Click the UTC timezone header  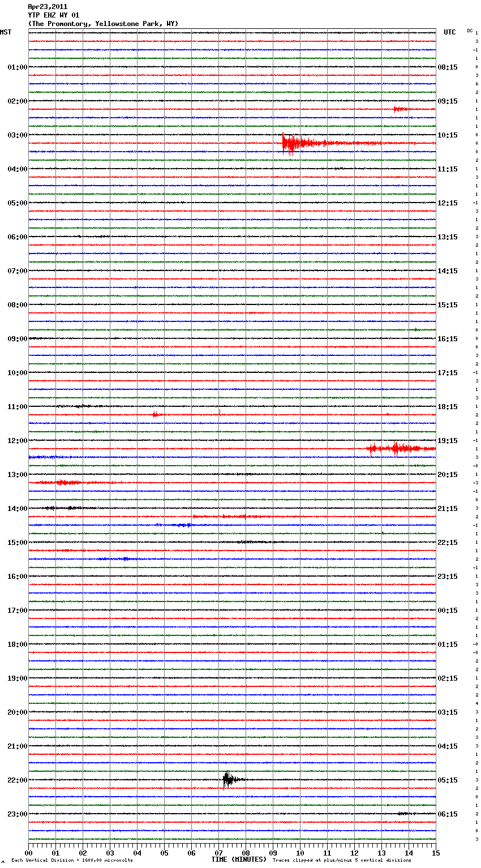coord(450,32)
